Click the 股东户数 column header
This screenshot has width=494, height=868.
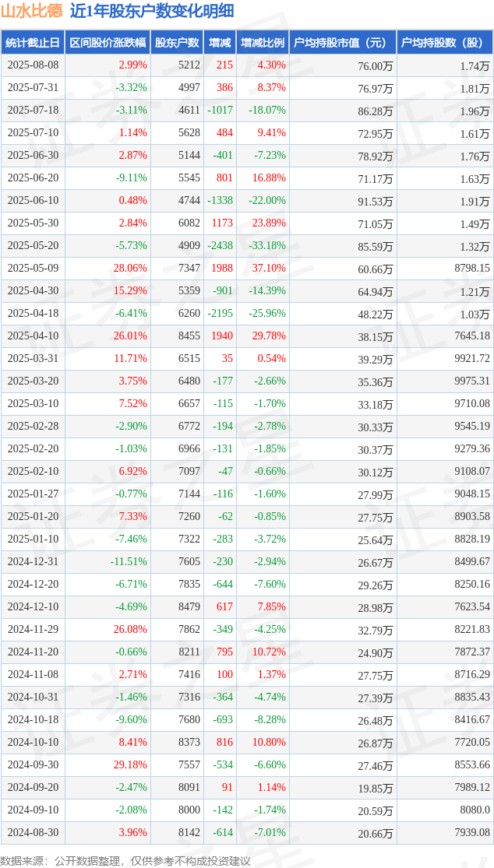178,43
